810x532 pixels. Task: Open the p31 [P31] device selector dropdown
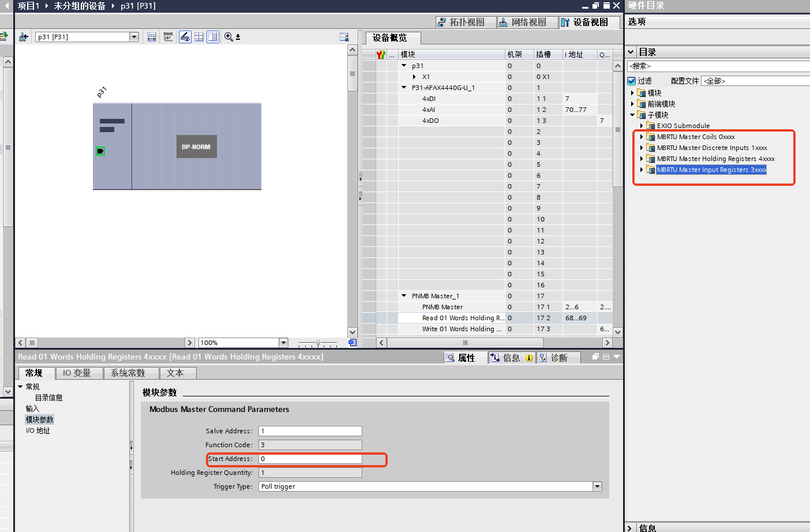pyautogui.click(x=134, y=37)
